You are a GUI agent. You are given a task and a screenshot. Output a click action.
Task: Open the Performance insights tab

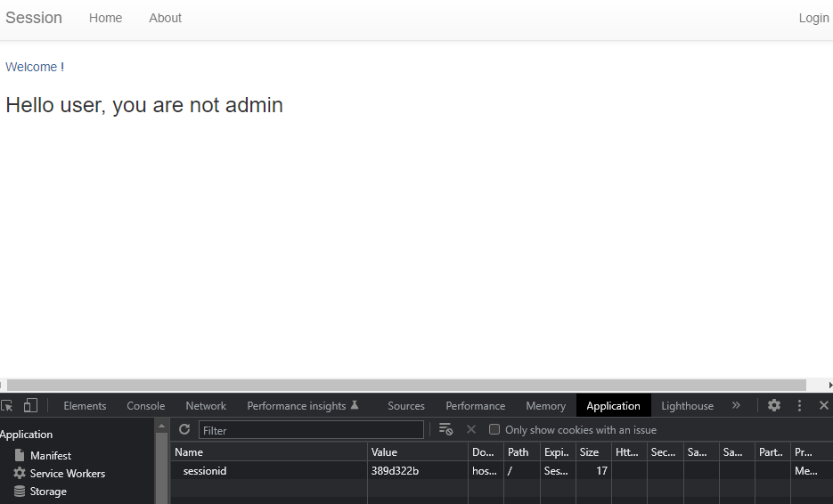tap(303, 406)
